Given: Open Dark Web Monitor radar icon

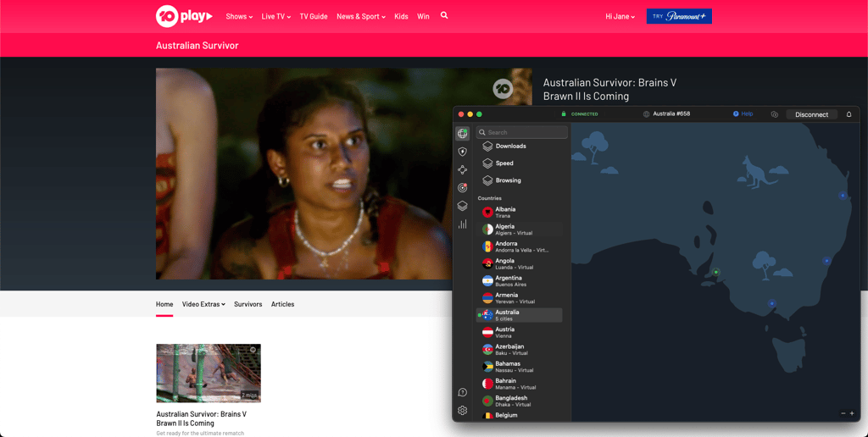Looking at the screenshot, I should coord(462,188).
